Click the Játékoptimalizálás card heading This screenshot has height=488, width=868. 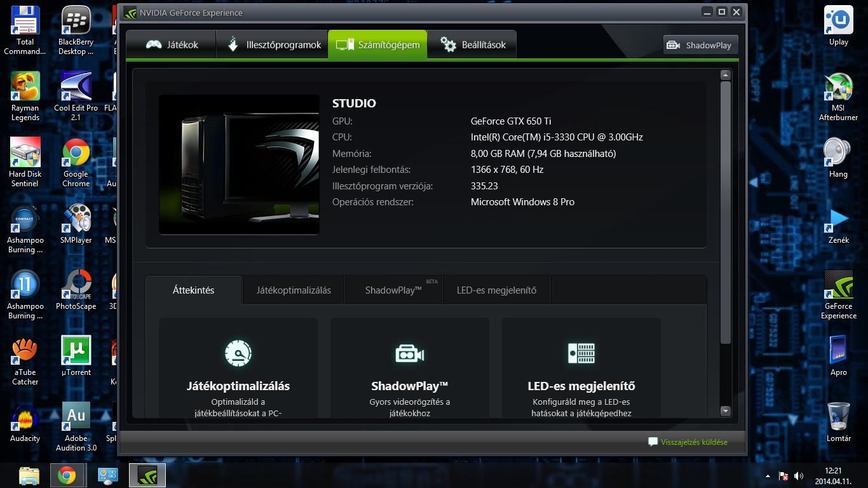238,386
